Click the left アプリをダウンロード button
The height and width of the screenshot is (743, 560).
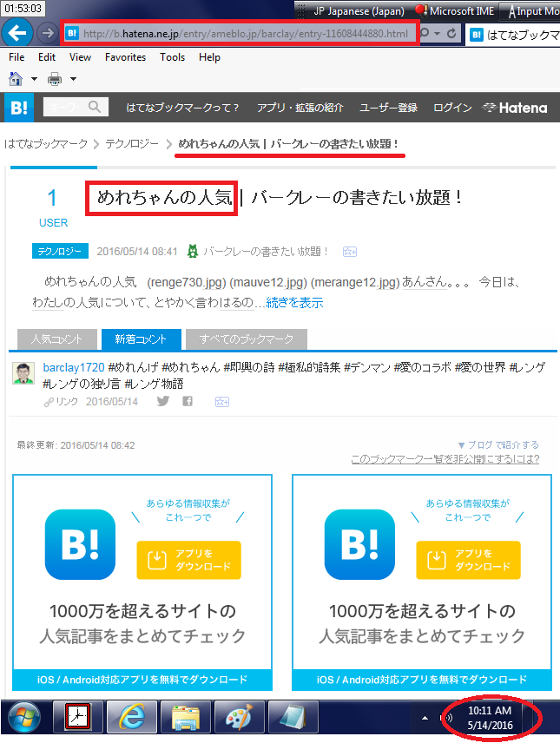click(x=188, y=560)
